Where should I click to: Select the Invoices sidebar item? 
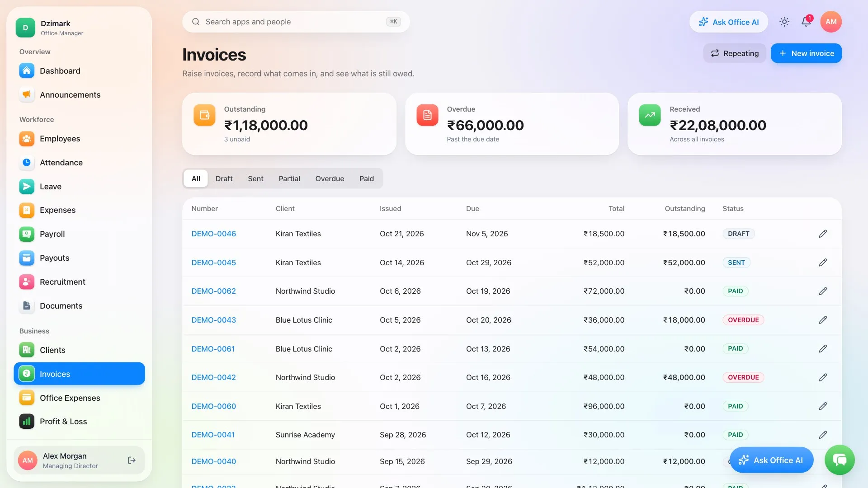coord(80,374)
